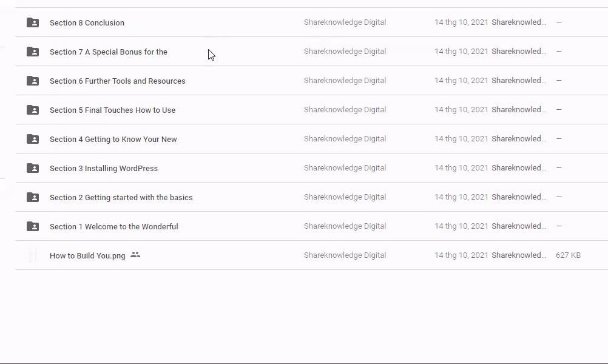
Task: Select the Section 8 Conclusion folder name
Action: [87, 23]
